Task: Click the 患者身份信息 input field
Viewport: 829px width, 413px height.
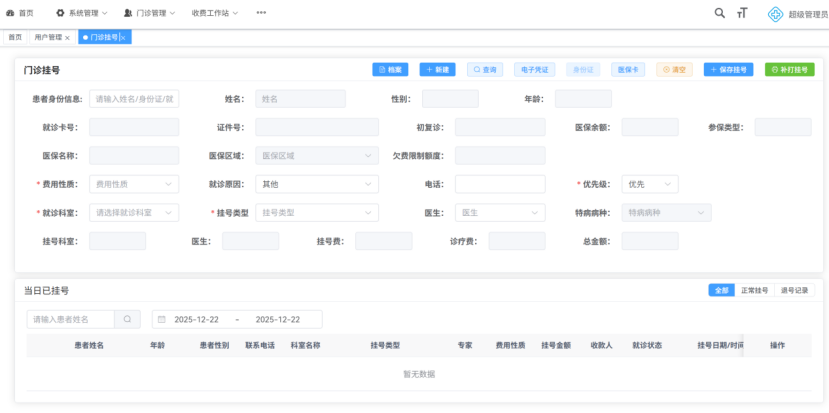Action: pyautogui.click(x=134, y=99)
